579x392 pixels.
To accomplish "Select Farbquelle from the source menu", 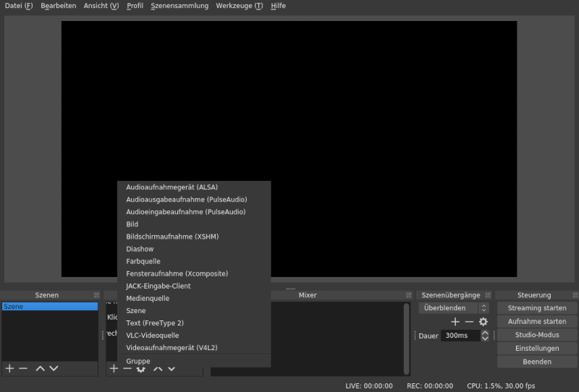I will click(194, 261).
